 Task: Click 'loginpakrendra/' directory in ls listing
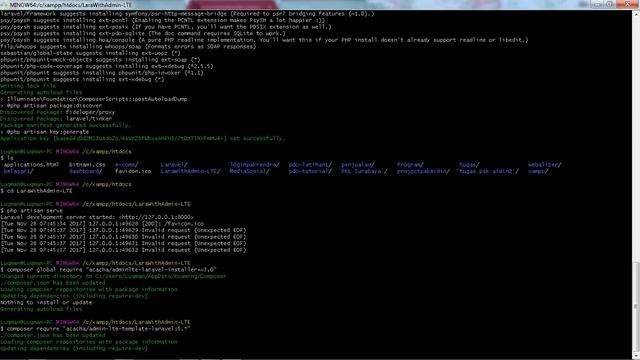coord(254,164)
